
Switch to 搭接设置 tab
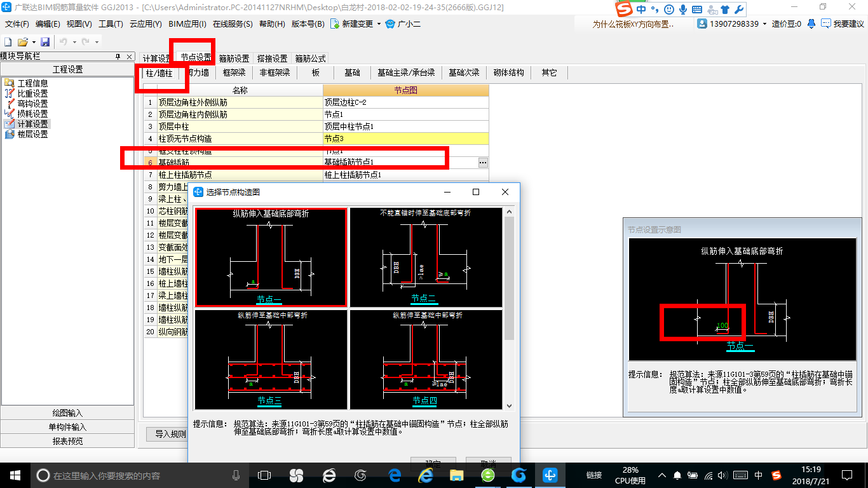tap(273, 58)
